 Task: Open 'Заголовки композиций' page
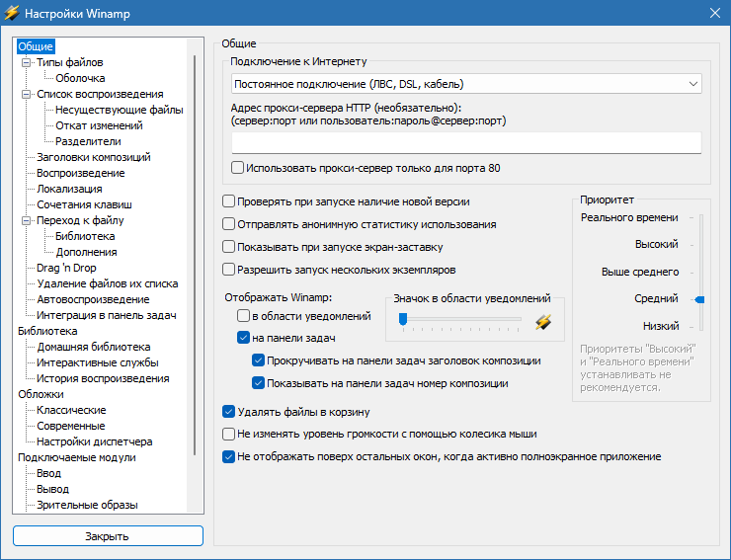click(94, 157)
